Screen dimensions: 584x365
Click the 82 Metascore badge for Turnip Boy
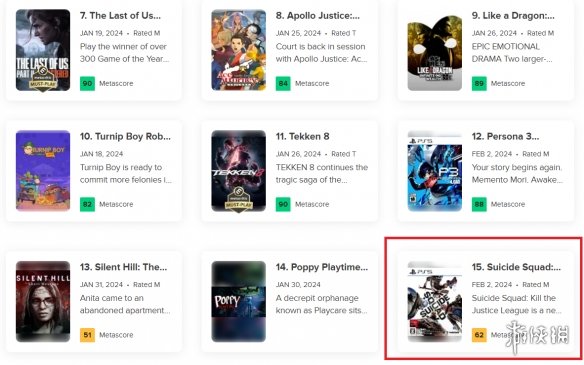(87, 204)
